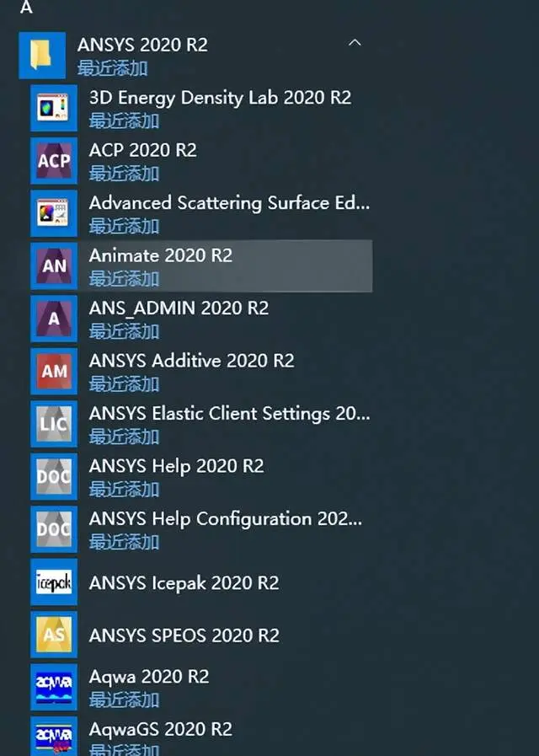The width and height of the screenshot is (539, 756).
Task: Open the AqwaGS 2020 R2 icon
Action: coord(54,737)
